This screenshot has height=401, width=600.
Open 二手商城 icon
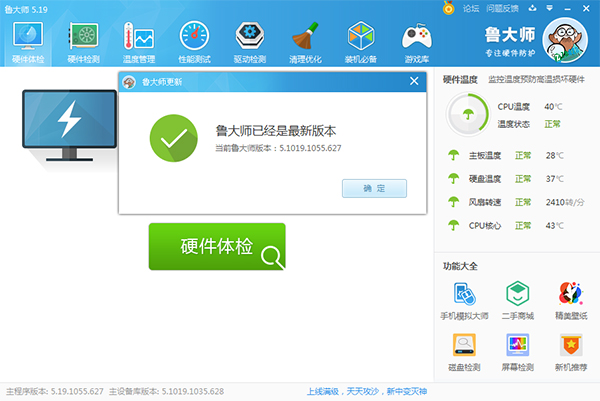[x=518, y=294]
